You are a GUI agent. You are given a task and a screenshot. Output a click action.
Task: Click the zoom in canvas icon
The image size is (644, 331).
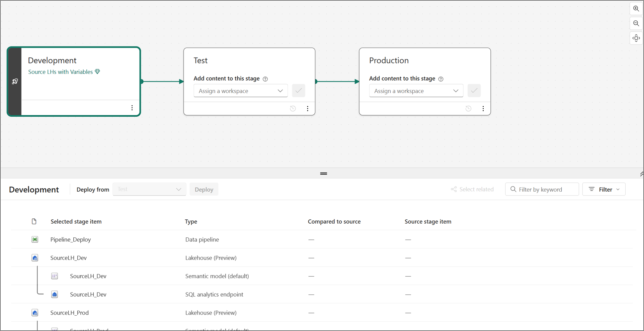point(636,9)
